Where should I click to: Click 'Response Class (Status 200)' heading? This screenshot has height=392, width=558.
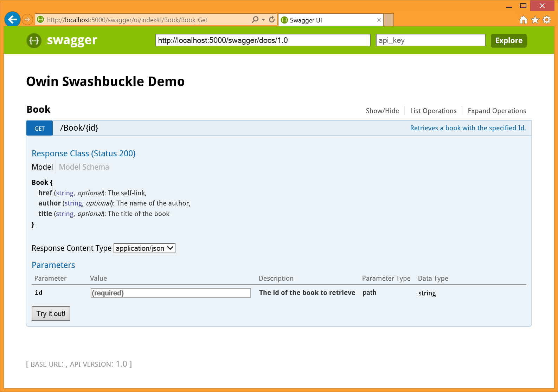(x=84, y=153)
